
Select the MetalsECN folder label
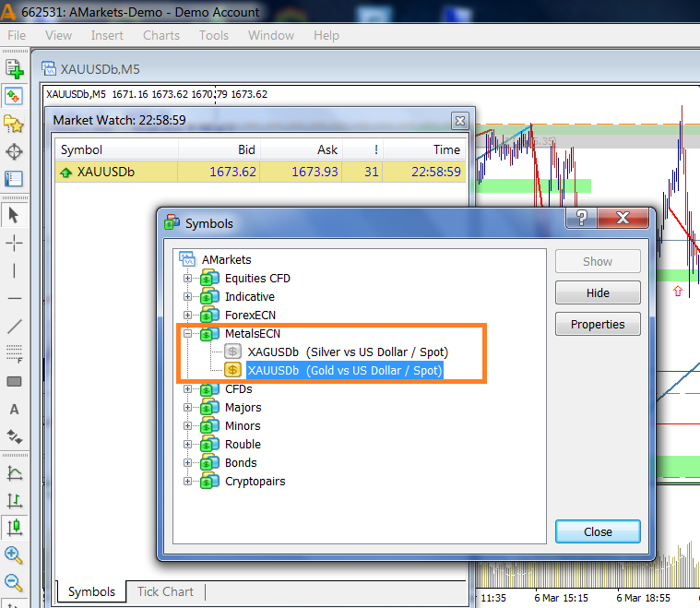(253, 334)
